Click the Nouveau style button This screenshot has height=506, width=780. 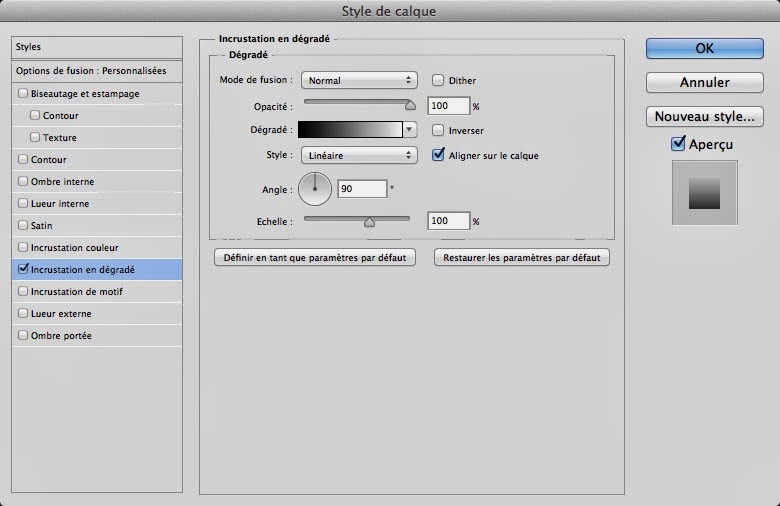(704, 117)
